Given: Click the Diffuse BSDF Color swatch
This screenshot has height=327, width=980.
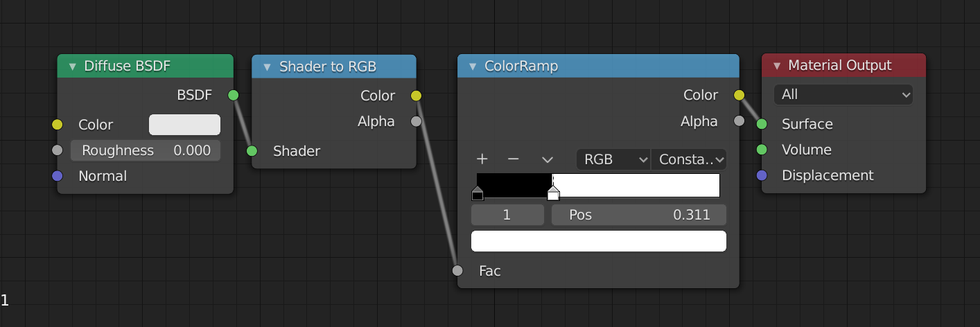Looking at the screenshot, I should click(184, 125).
